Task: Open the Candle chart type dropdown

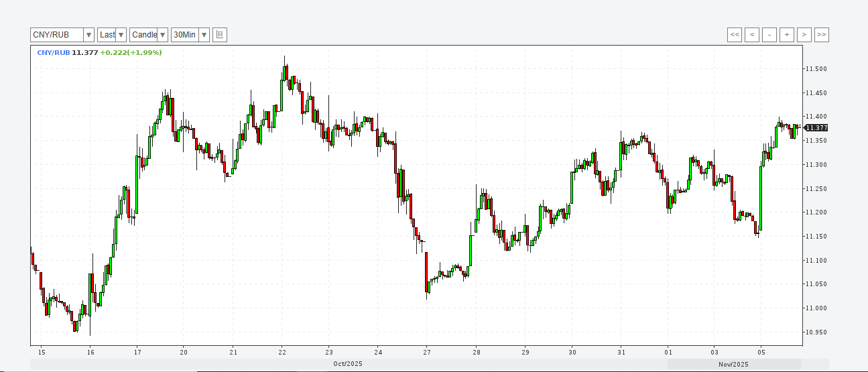Action: 163,35
